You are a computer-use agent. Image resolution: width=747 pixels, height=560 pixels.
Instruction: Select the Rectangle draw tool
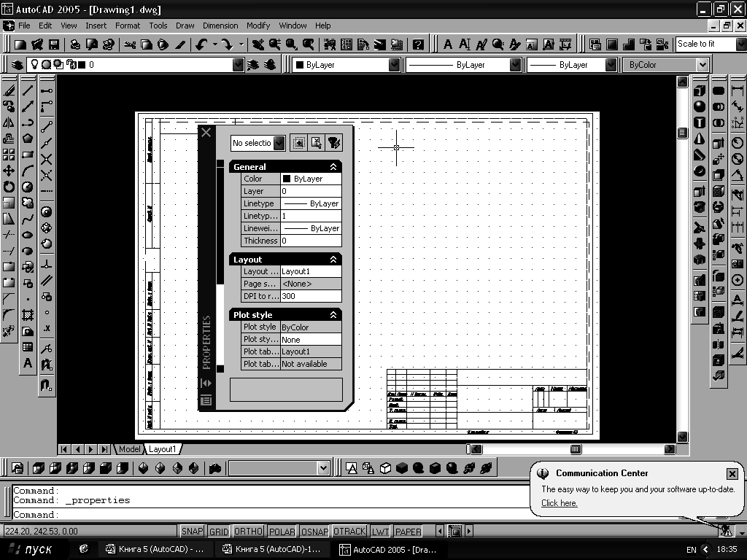[x=28, y=155]
